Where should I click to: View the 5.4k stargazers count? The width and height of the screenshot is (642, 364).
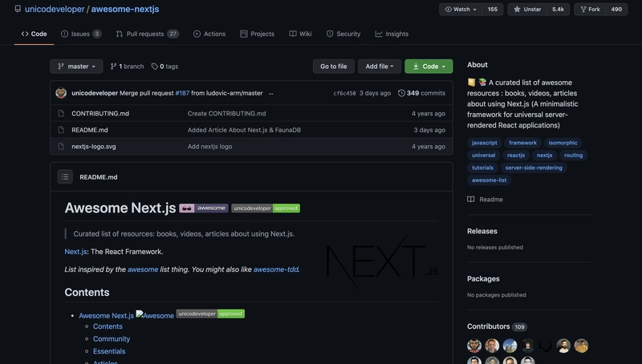click(x=558, y=9)
